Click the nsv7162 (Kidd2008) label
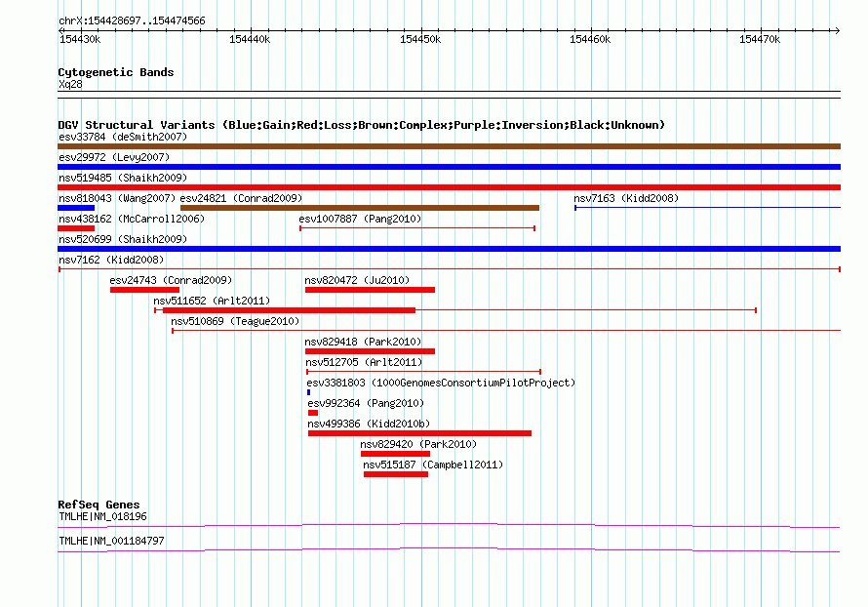The height and width of the screenshot is (607, 868). pyautogui.click(x=111, y=260)
